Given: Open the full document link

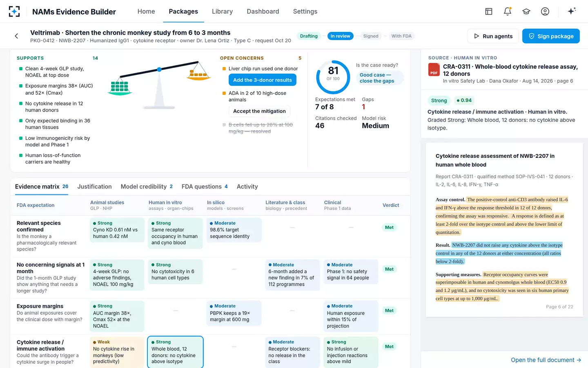Looking at the screenshot, I should [546, 360].
